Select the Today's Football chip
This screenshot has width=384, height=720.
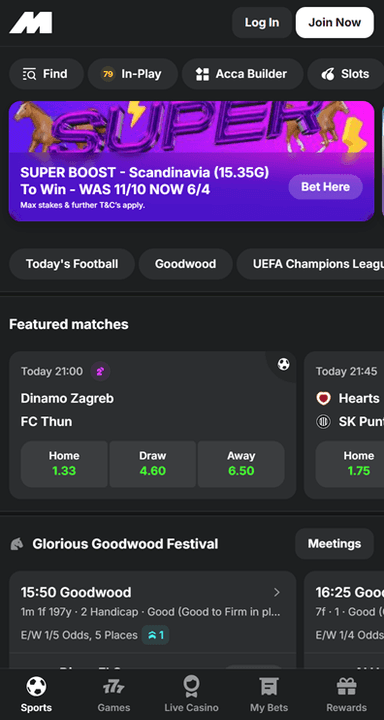click(72, 264)
